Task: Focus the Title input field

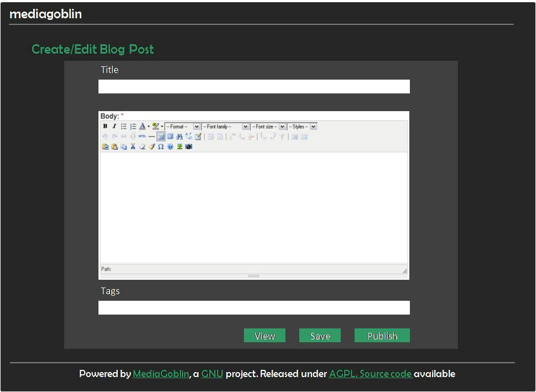Action: pyautogui.click(x=254, y=86)
